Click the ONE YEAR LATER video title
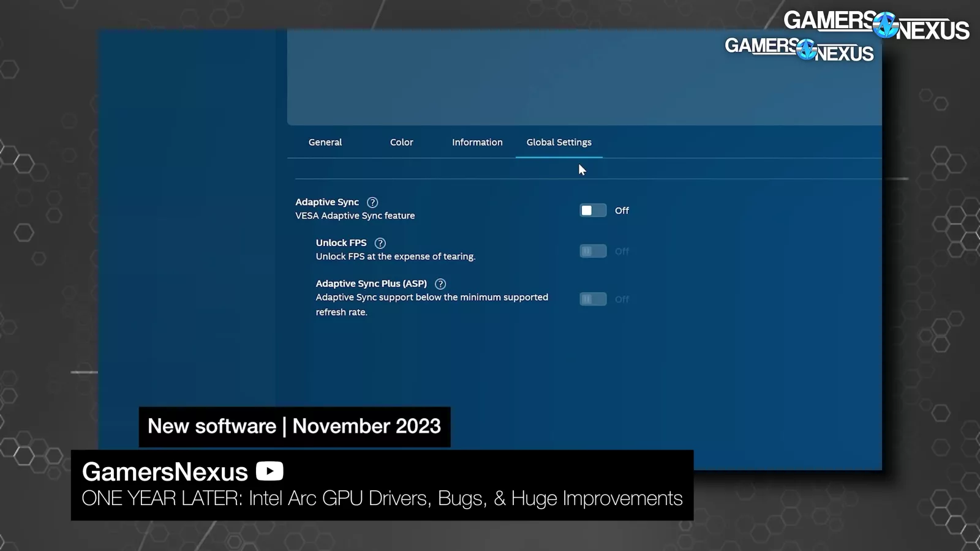The image size is (980, 551). pos(382,499)
